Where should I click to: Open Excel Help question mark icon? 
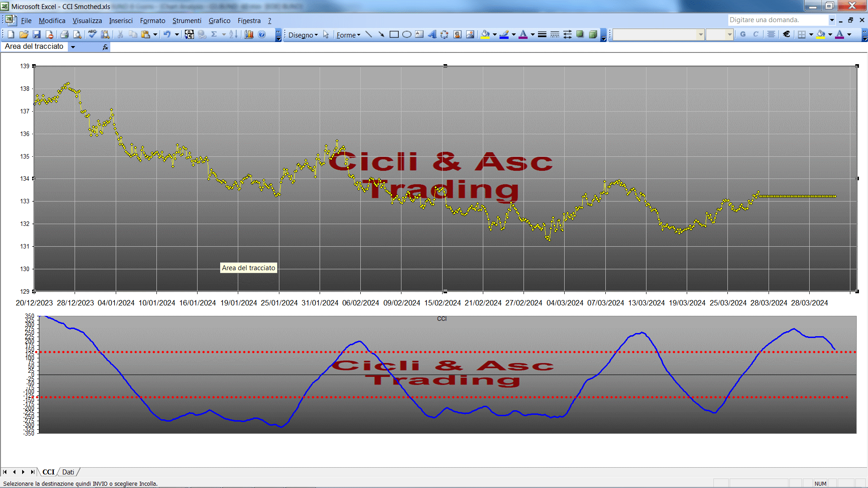tap(262, 34)
